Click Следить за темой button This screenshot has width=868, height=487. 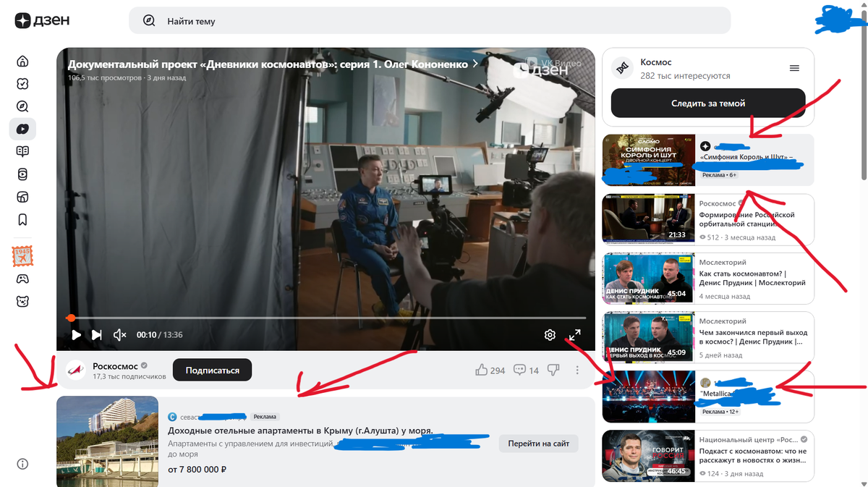tap(708, 103)
